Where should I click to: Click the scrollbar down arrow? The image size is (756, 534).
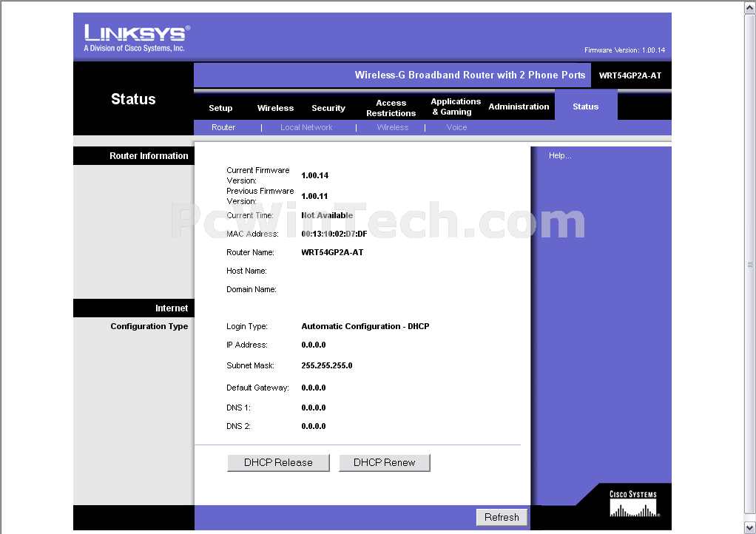(x=750, y=527)
